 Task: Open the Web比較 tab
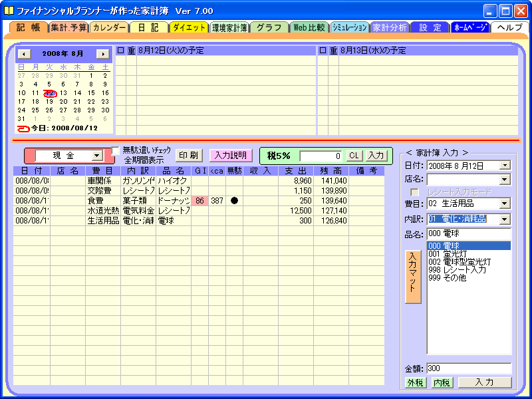pos(309,28)
